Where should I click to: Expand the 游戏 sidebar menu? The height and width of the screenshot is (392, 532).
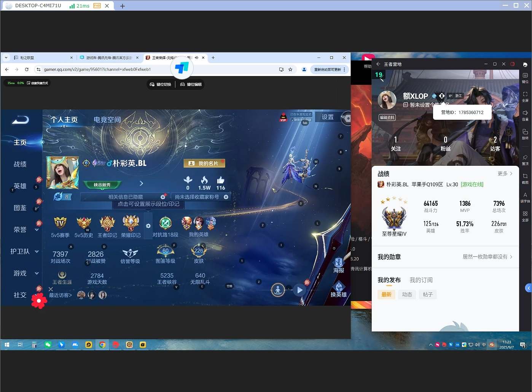(37, 273)
